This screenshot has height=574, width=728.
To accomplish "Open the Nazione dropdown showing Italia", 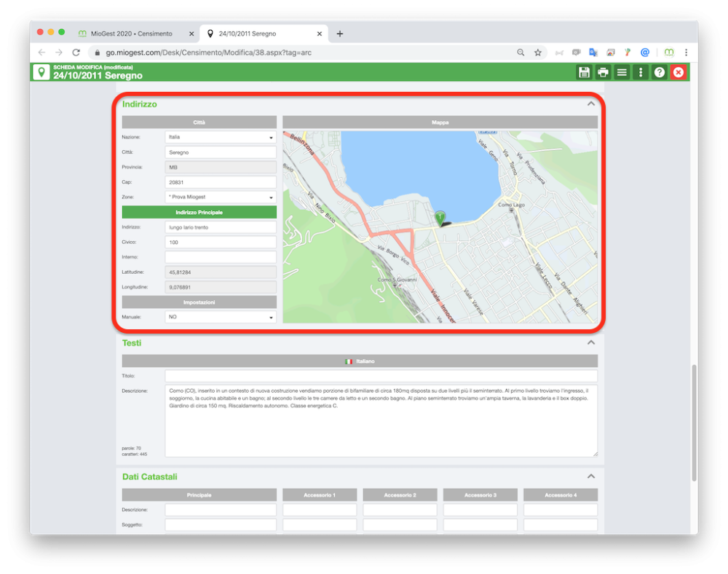I will 221,138.
